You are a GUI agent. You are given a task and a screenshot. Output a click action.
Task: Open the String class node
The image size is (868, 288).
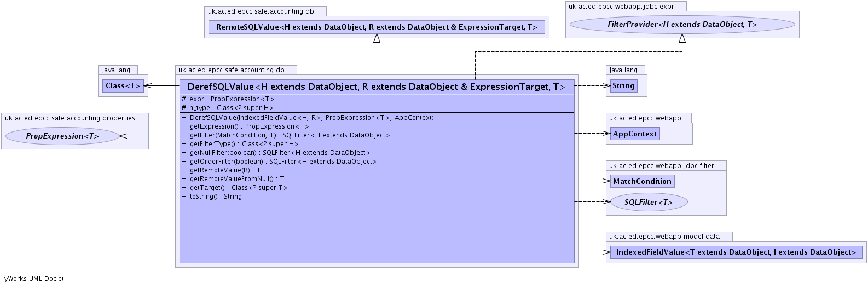623,86
